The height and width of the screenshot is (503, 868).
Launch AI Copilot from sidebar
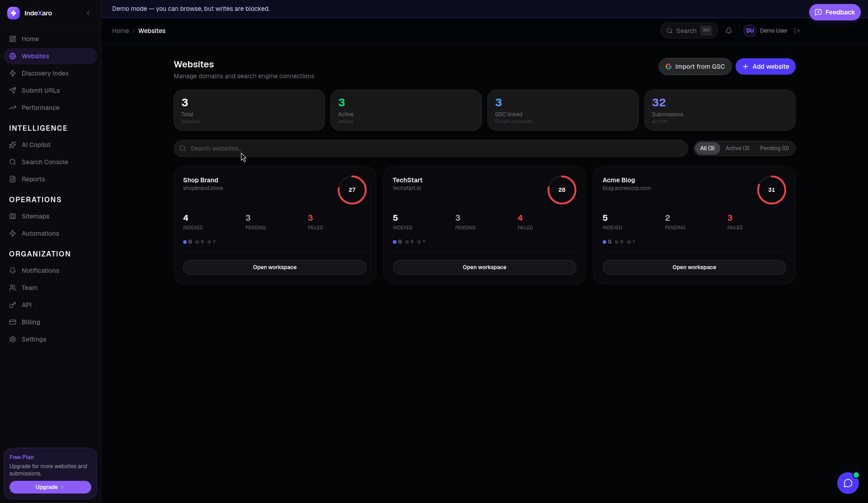(x=50, y=145)
